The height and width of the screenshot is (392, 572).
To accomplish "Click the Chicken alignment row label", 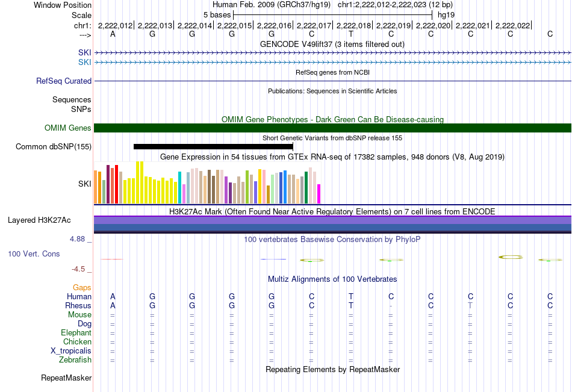I will pyautogui.click(x=77, y=341).
